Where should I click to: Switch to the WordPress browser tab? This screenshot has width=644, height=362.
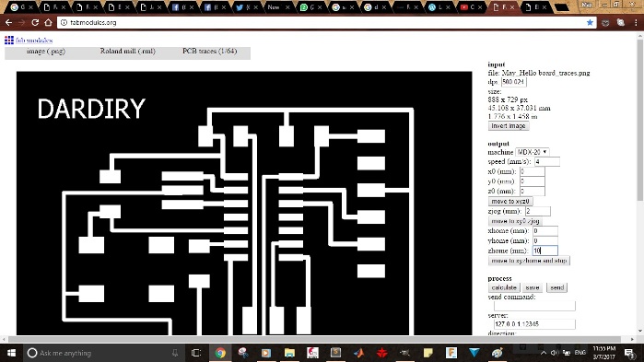click(439, 7)
